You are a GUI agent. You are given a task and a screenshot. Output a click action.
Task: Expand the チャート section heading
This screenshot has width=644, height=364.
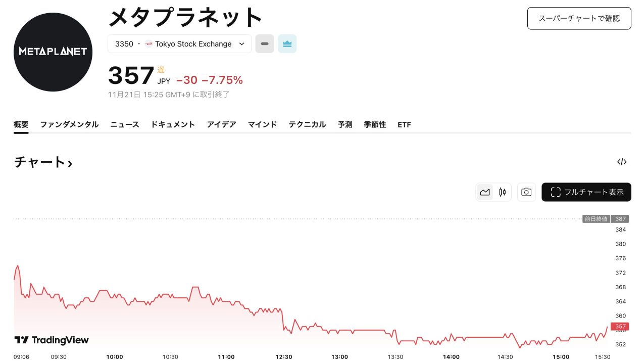[43, 162]
